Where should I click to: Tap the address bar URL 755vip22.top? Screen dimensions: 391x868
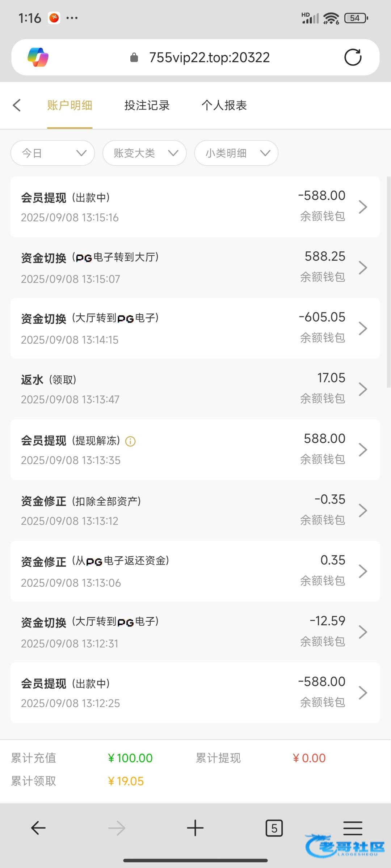pos(209,57)
